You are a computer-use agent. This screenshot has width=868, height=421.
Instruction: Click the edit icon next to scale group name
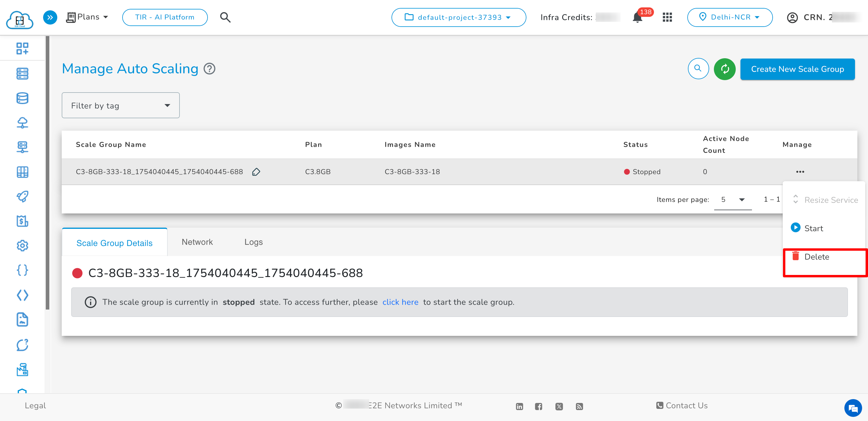[x=256, y=172]
